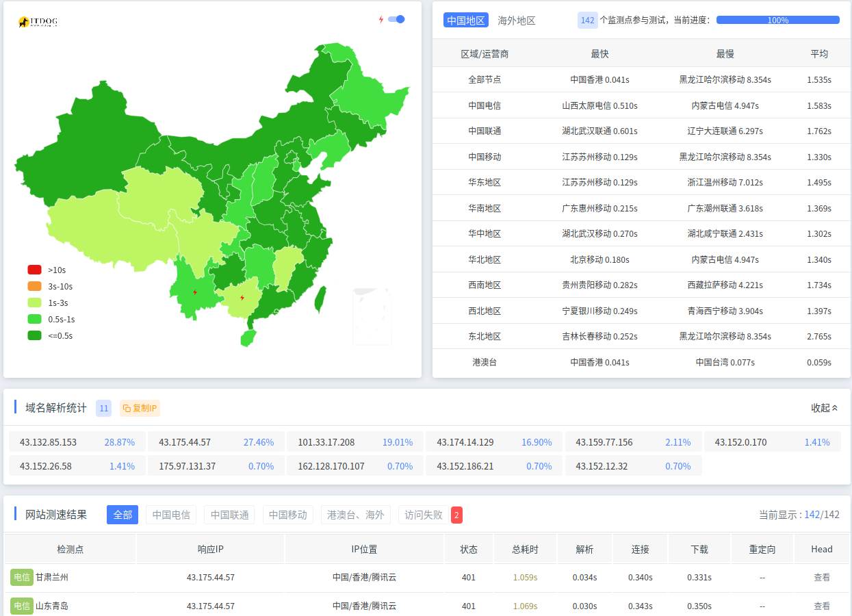Filter results by 中国电信

171,515
